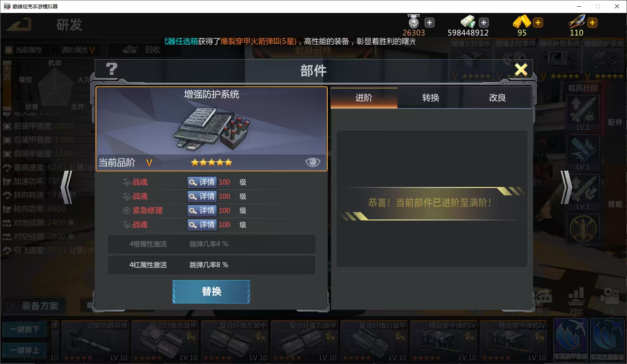Open the question mark help icon
The width and height of the screenshot is (627, 364).
coord(111,69)
